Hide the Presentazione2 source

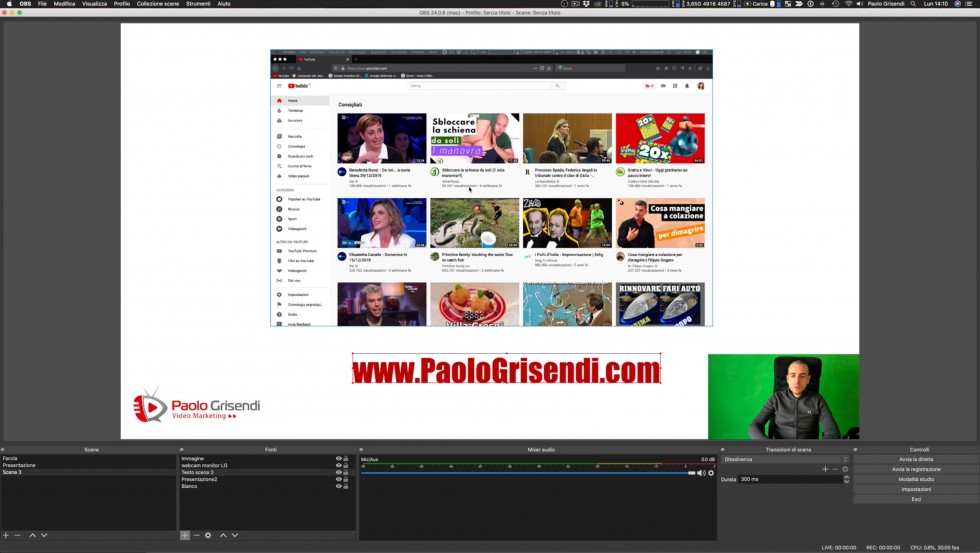338,479
